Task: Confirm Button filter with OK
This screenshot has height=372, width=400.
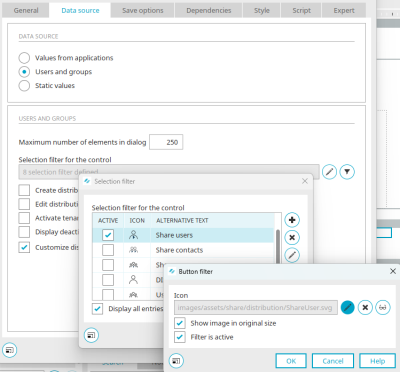Action: tap(291, 361)
